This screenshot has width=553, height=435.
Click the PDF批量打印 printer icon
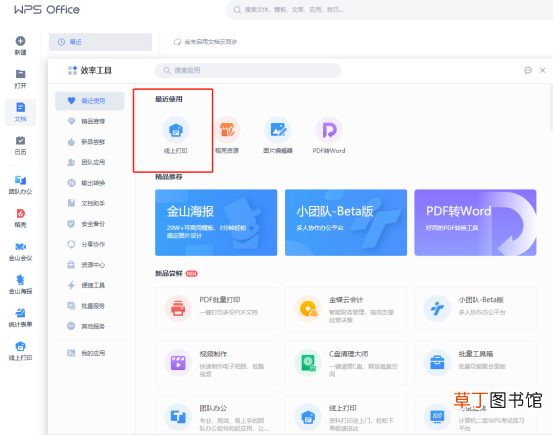coord(178,309)
